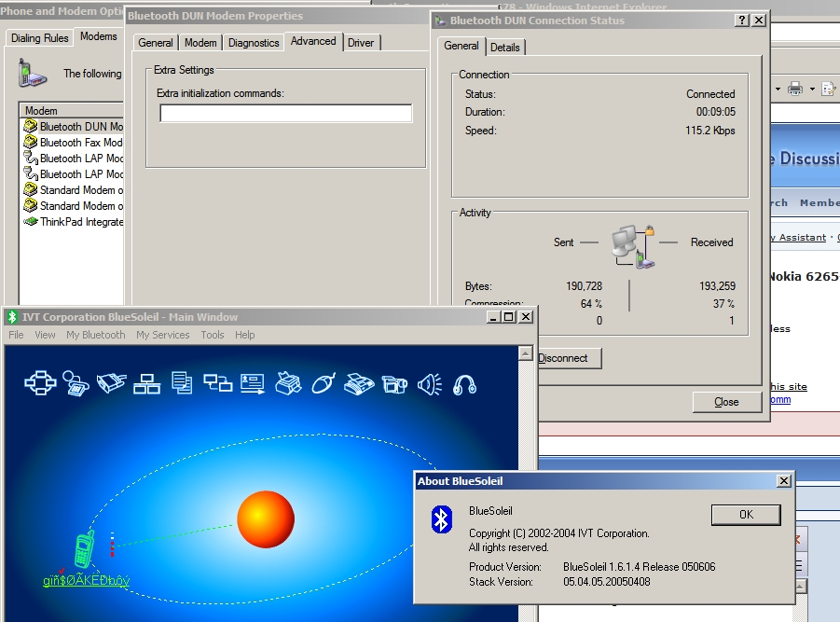This screenshot has width=840, height=622.
Task: Click the Internet Explorer page edit icon
Action: 828,89
